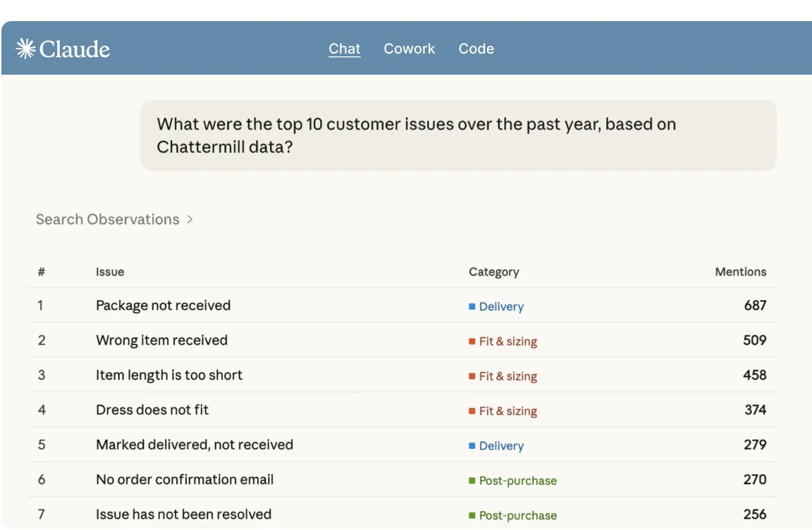Screen dimensions: 812x530
Task: Click the mentions value 374
Action: coord(755,410)
